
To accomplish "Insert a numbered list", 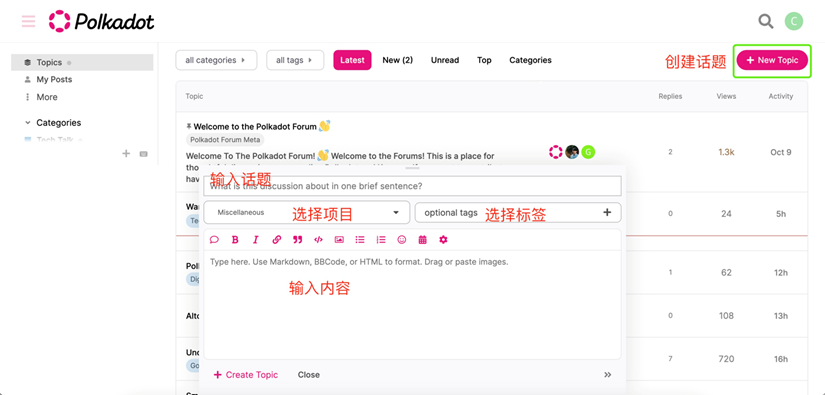I will coord(381,240).
